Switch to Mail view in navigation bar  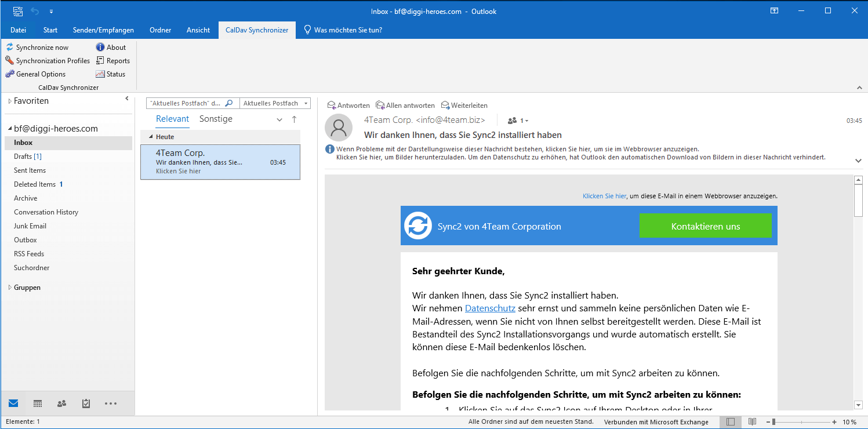13,403
